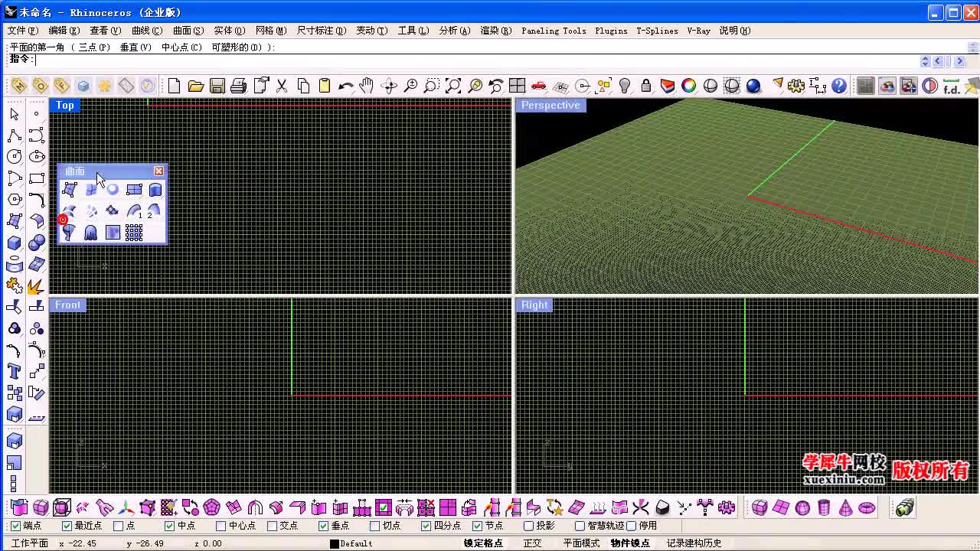Open the Paneling Tools menu
Screen dimensions: 980x551
554,31
